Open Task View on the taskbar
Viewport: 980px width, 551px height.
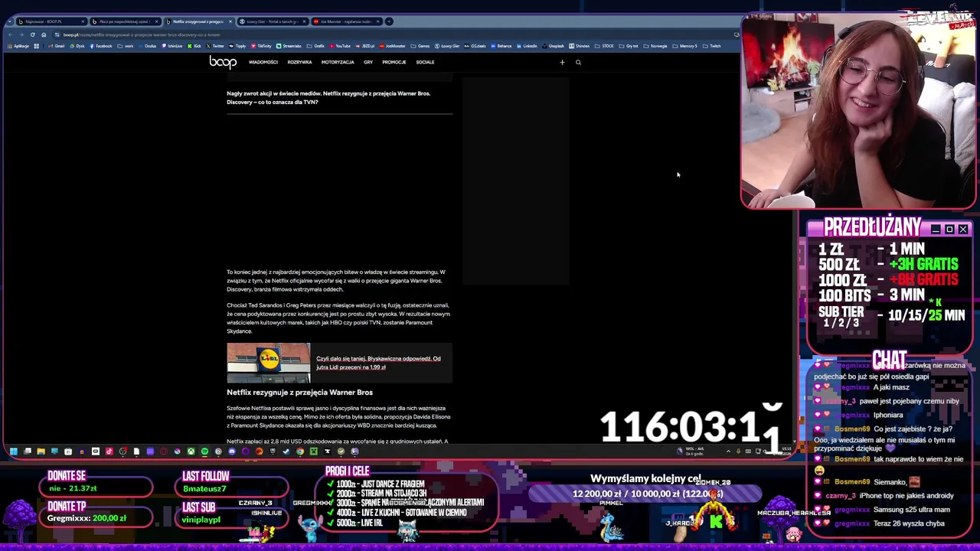coord(28,452)
